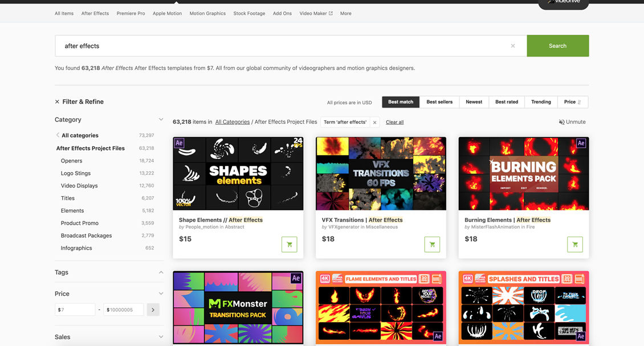Open the 'Burning Elements | After Effects' title
The height and width of the screenshot is (346, 644).
coord(508,220)
